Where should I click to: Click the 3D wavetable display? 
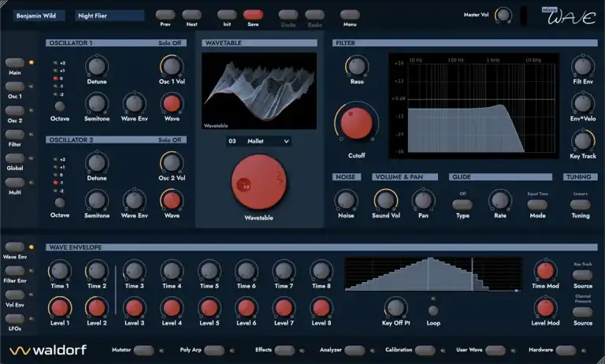point(259,91)
